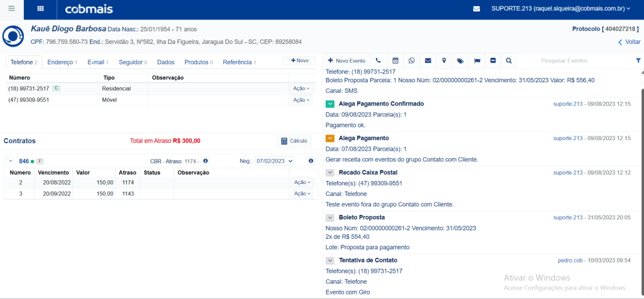
Task: Click the Novo Evento button
Action: pyautogui.click(x=346, y=61)
